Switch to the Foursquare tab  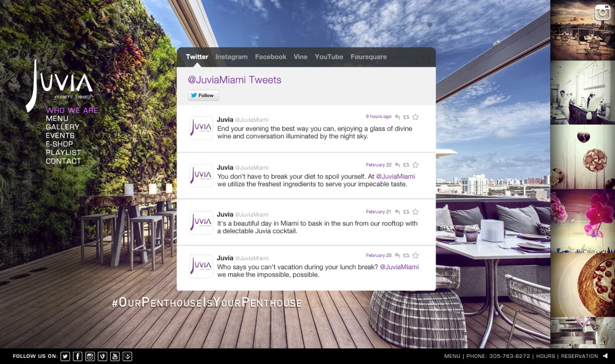(x=368, y=57)
